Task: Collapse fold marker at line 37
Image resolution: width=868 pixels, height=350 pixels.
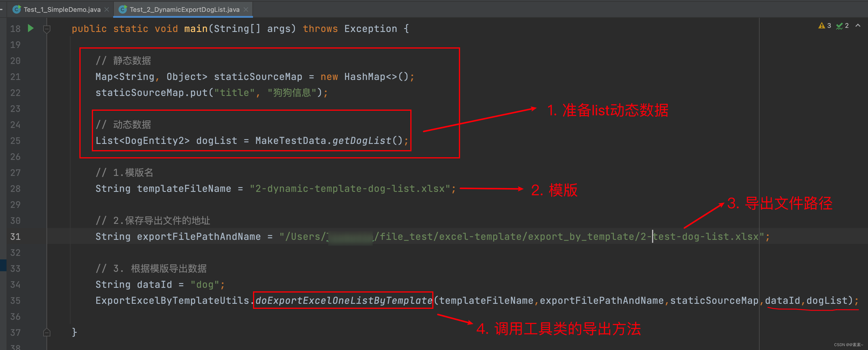Action: coord(47,333)
